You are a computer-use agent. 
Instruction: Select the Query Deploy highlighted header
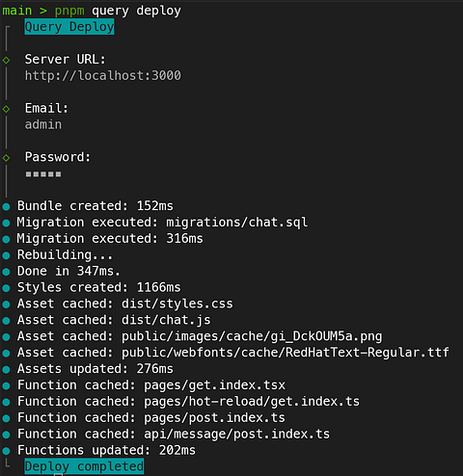tap(69, 27)
